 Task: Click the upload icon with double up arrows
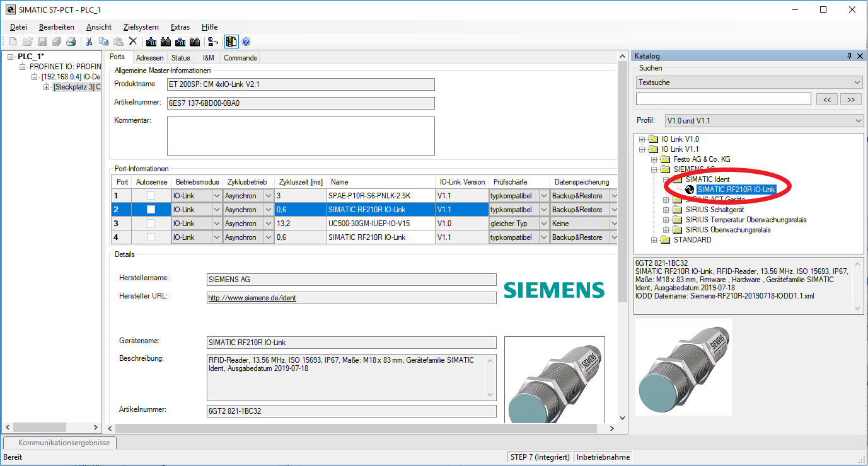coord(195,42)
